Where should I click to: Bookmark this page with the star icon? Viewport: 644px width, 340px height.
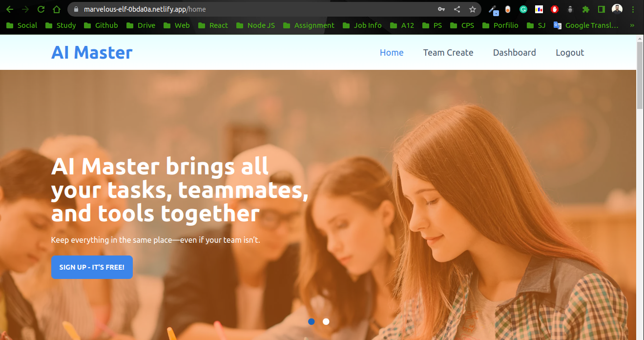(473, 9)
